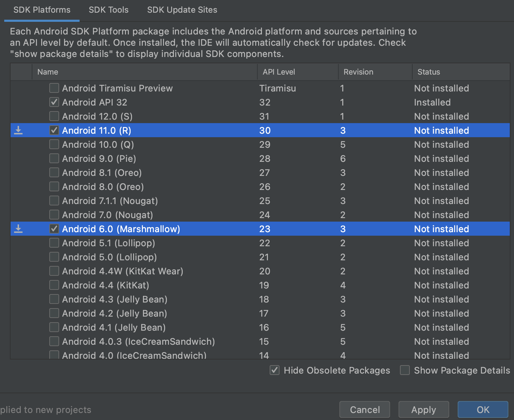
Task: Check the Android 12.0 (S) checkbox
Action: pyautogui.click(x=54, y=116)
